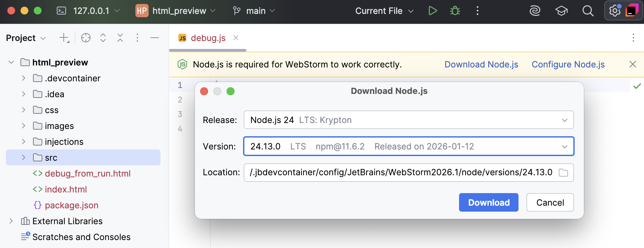The image size is (644, 248).
Task: Select opened file crosshair icon in Project panel
Action: [x=86, y=38]
